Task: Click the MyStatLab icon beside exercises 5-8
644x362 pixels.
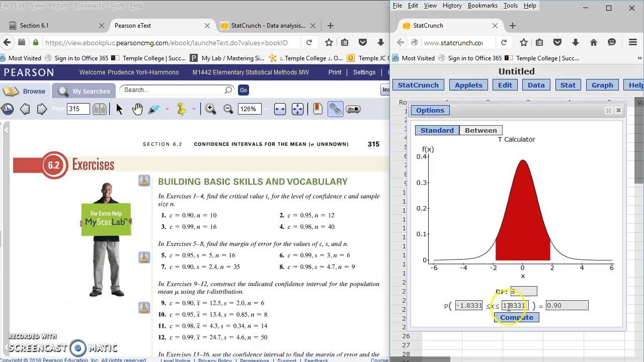Action: 144,257
